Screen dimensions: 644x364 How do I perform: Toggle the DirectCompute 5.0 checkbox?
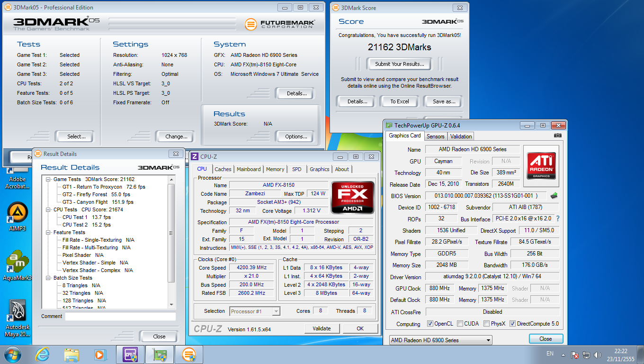tap(512, 324)
